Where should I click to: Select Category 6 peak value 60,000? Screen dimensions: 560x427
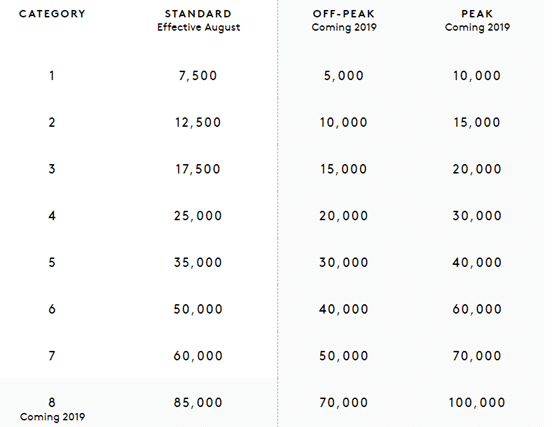coord(477,309)
